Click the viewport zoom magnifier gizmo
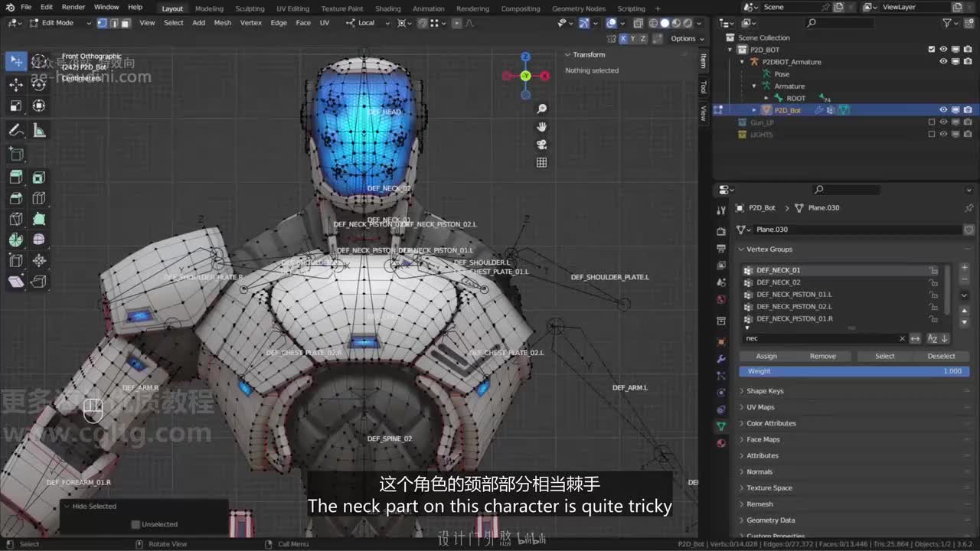The height and width of the screenshot is (551, 980). pyautogui.click(x=542, y=109)
